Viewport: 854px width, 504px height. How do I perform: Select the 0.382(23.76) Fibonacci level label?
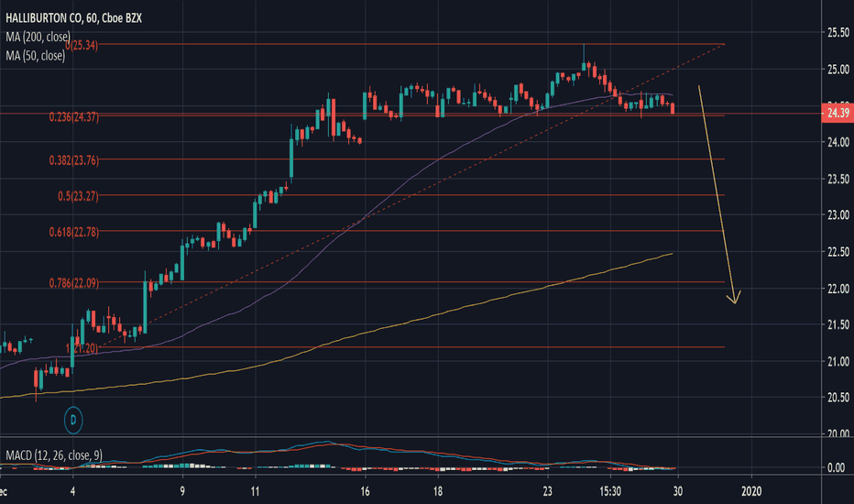point(74,160)
